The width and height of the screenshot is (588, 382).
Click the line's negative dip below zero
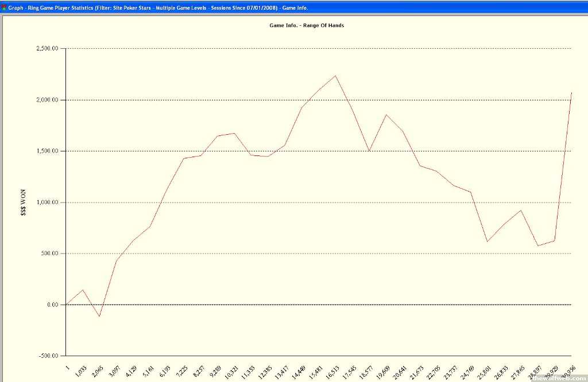99,316
